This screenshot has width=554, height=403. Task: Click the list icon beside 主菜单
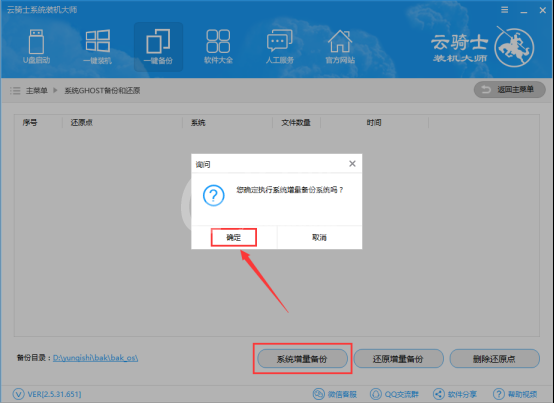[15, 91]
